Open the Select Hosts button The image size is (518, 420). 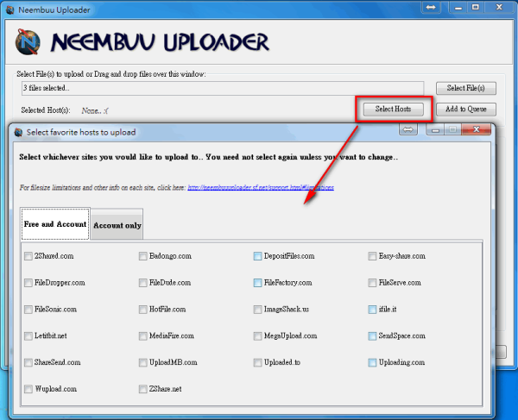tap(393, 110)
